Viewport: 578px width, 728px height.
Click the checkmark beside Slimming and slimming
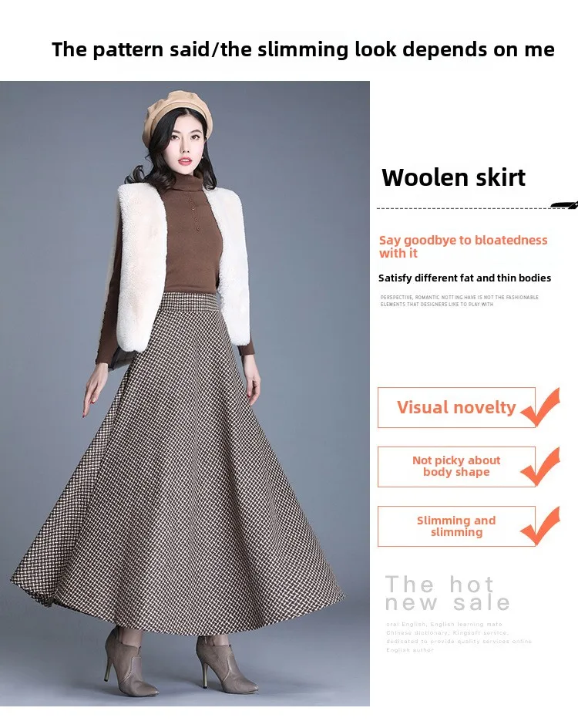tap(541, 526)
